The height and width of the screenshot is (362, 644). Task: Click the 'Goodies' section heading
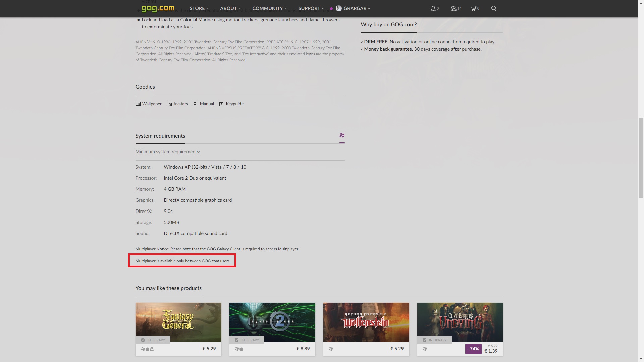pos(145,87)
